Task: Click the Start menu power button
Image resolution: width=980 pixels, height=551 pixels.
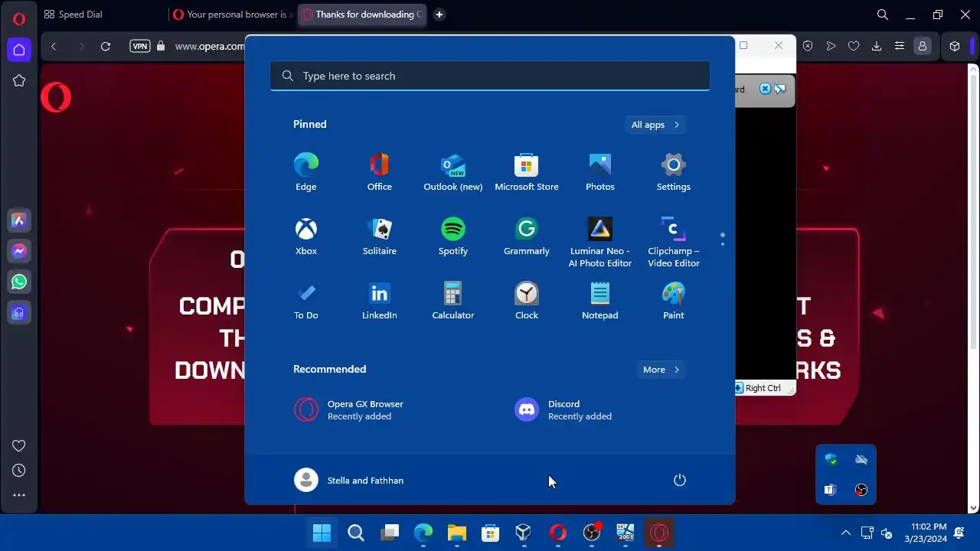Action: 679,480
